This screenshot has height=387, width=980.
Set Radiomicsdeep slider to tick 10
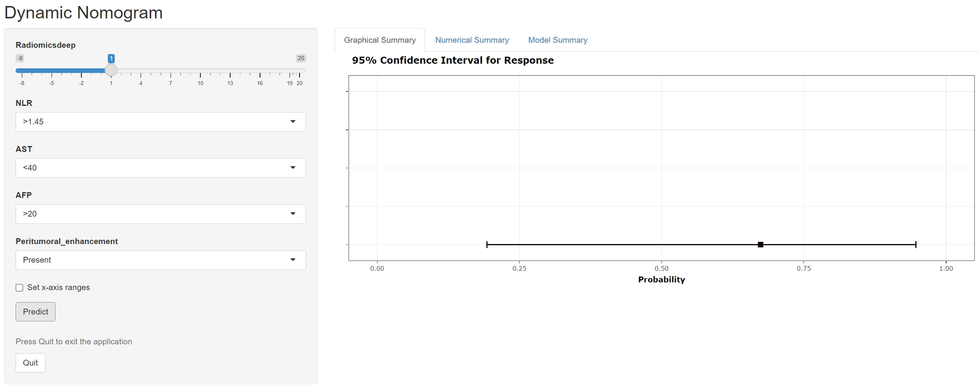200,71
